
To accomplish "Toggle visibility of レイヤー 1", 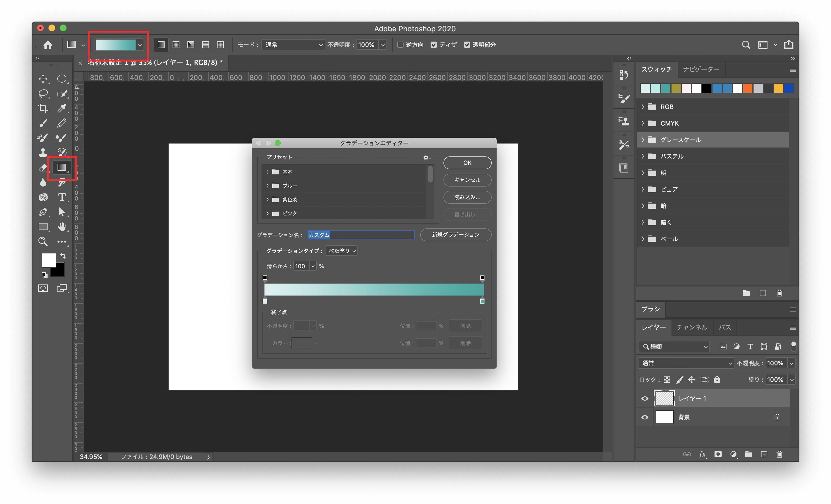I will (644, 398).
